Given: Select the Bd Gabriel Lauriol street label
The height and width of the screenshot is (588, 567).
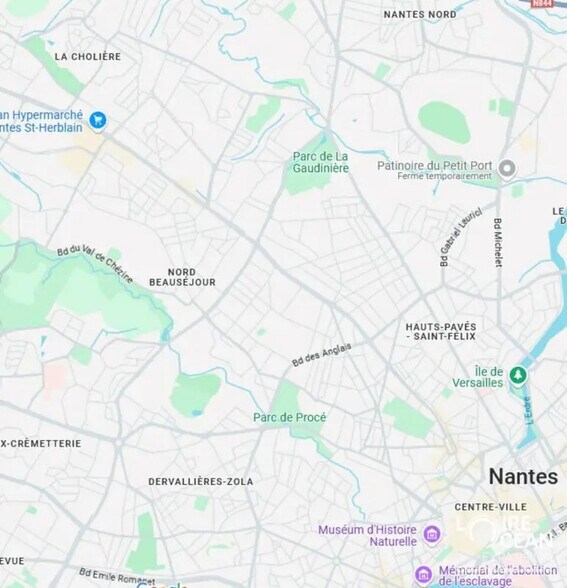Looking at the screenshot, I should click(460, 237).
